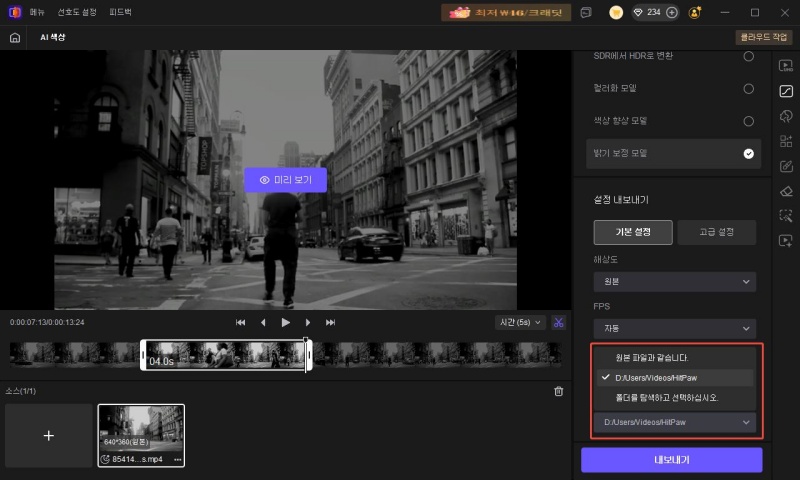Click the diamond credits icon
Screen dimensions: 800x480
tap(638, 12)
